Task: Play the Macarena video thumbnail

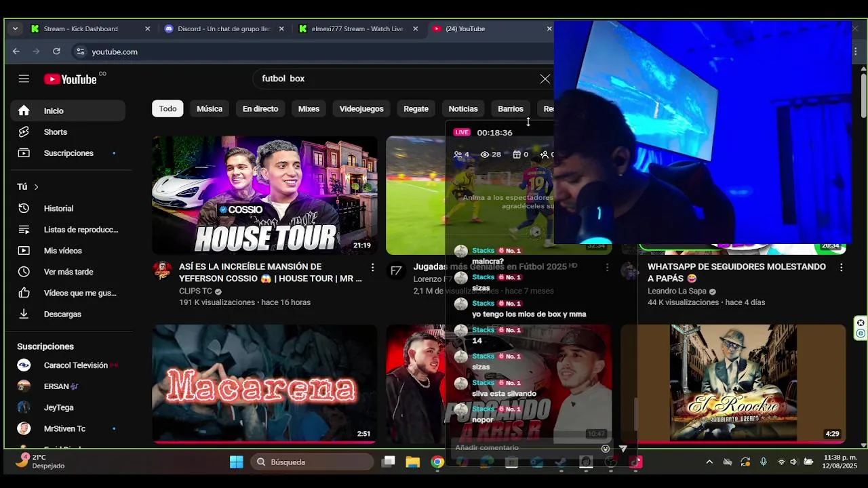Action: 264,384
